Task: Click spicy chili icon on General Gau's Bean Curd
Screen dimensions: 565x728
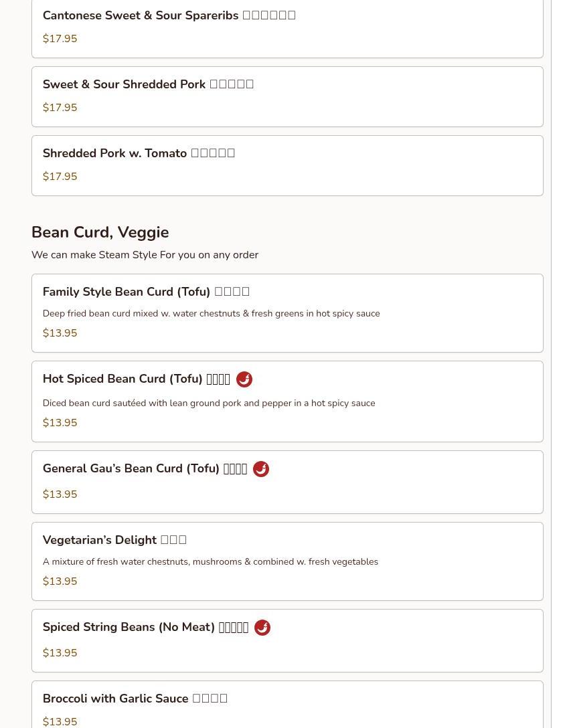Action: click(x=261, y=469)
